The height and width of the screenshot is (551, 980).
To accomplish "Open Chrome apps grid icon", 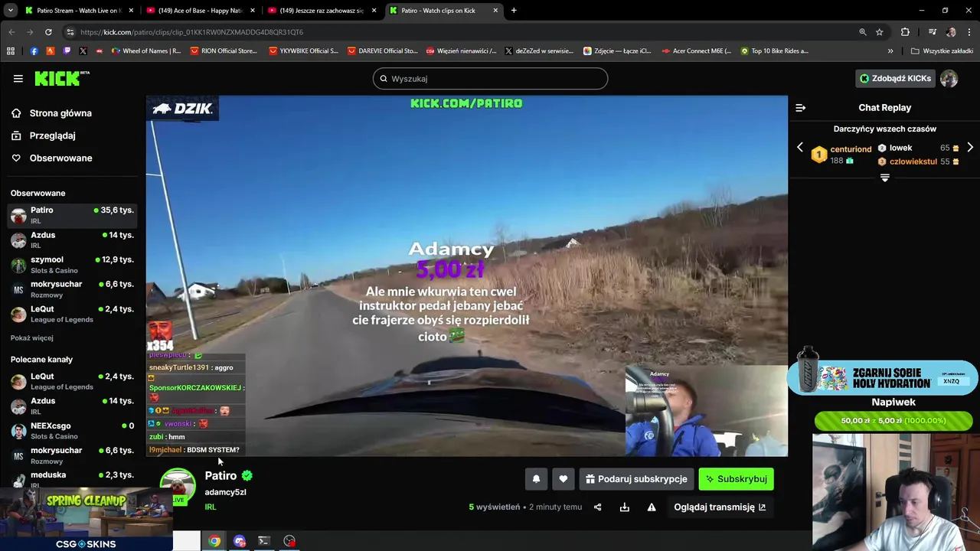I will click(11, 51).
